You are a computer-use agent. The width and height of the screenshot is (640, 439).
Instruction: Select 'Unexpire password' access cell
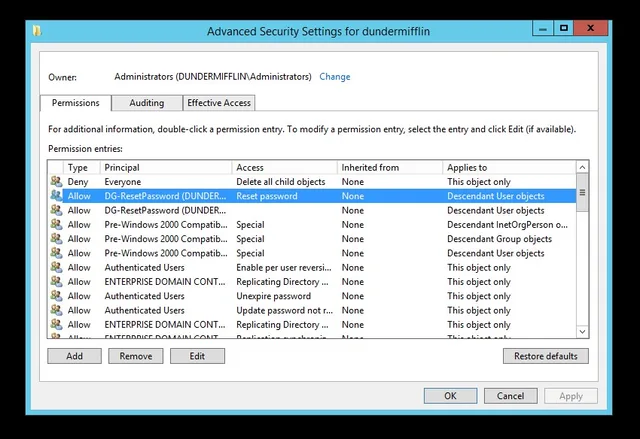273,296
